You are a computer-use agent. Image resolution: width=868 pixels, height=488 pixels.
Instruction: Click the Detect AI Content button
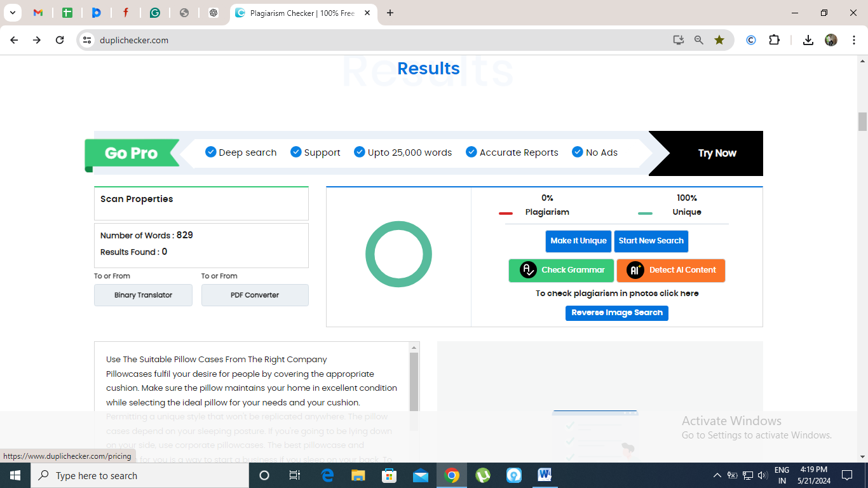(671, 270)
